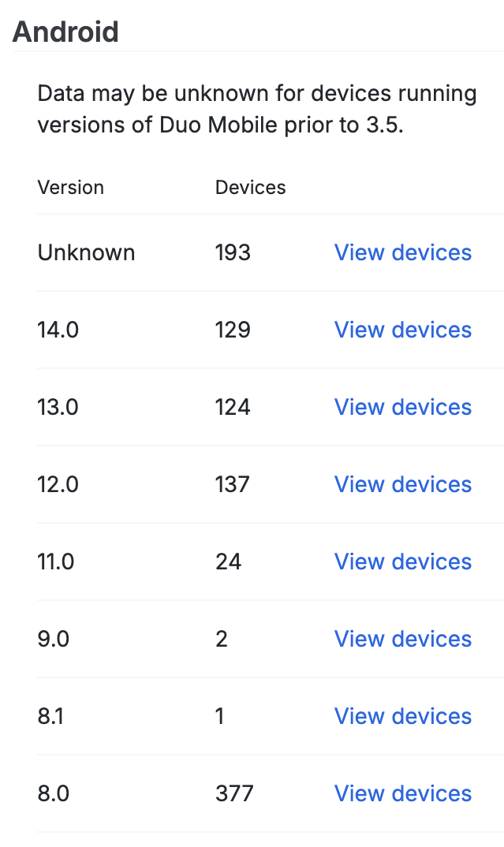Select the 9.0 version label
The image size is (504, 847).
click(x=54, y=639)
